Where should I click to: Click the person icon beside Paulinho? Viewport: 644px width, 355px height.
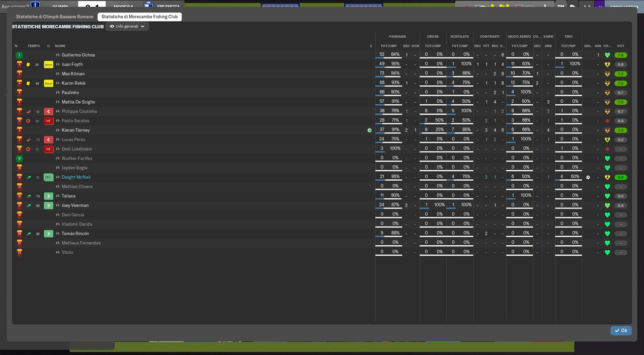tap(58, 93)
